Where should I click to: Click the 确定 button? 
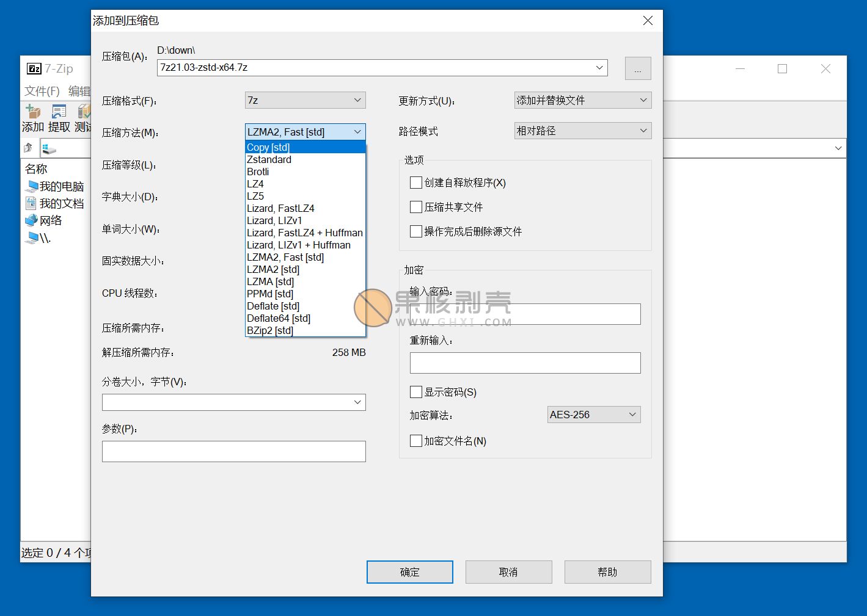point(410,572)
